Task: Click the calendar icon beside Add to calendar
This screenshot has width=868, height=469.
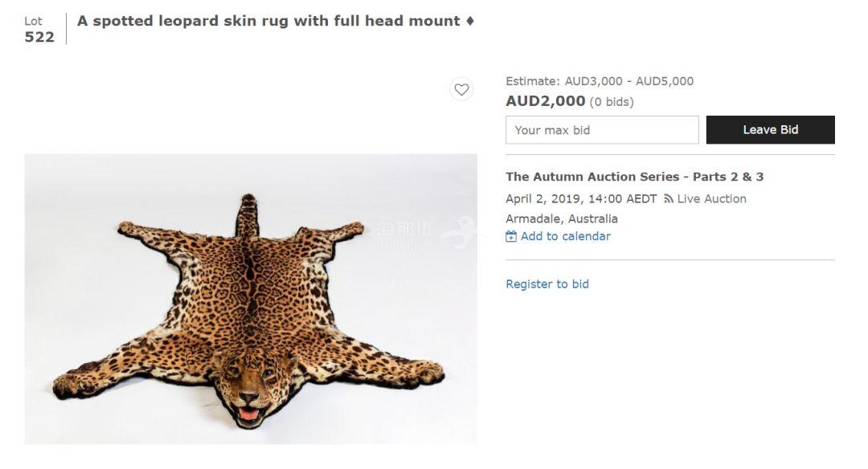Action: pyautogui.click(x=511, y=236)
